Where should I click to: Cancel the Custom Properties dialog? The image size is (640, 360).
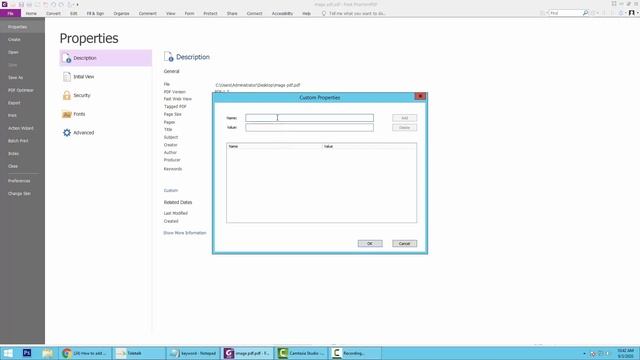[x=404, y=244]
